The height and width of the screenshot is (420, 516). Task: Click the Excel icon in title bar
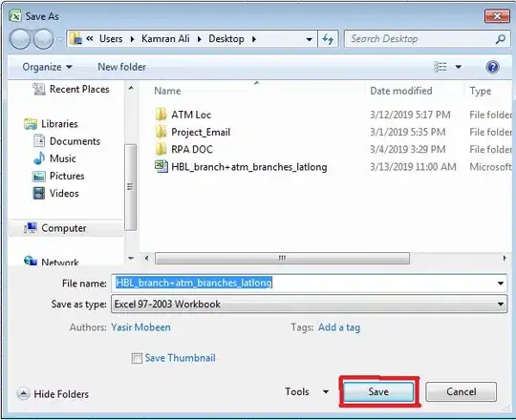point(15,15)
